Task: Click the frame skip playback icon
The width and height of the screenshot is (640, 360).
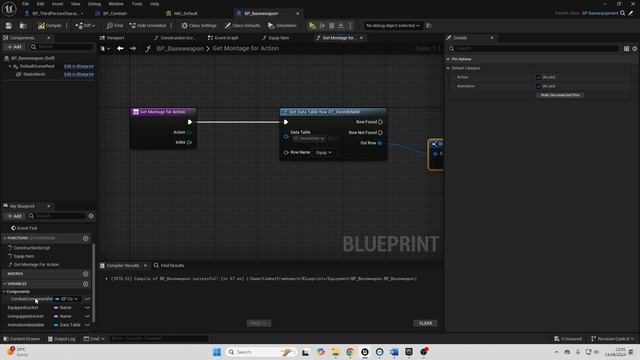Action: click(322, 26)
